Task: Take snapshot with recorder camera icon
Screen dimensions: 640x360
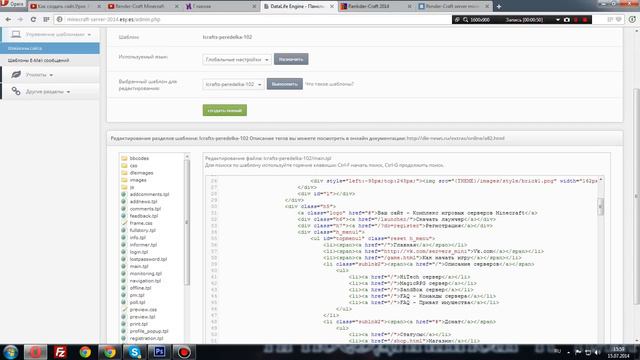Action: click(x=567, y=20)
